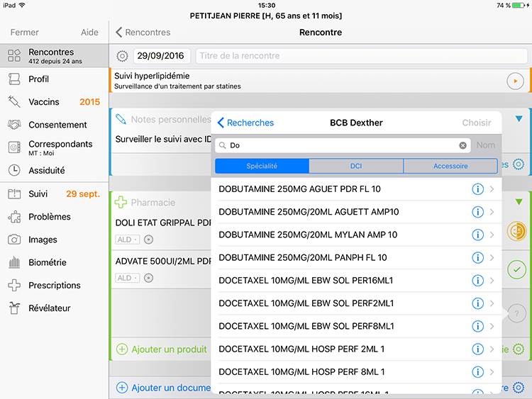The height and width of the screenshot is (399, 532).
Task: Switch to the Accessoire tab
Action: 450,166
